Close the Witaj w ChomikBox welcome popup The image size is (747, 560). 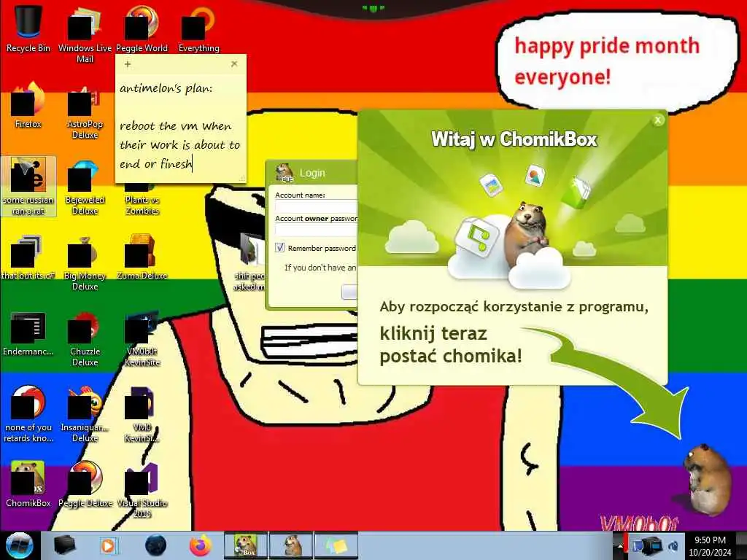pos(658,120)
